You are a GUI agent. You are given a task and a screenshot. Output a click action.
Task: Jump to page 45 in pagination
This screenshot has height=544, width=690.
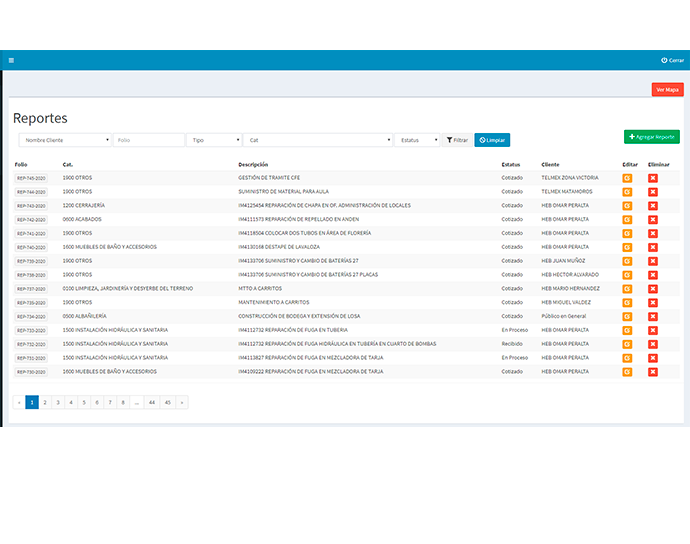[x=167, y=402]
